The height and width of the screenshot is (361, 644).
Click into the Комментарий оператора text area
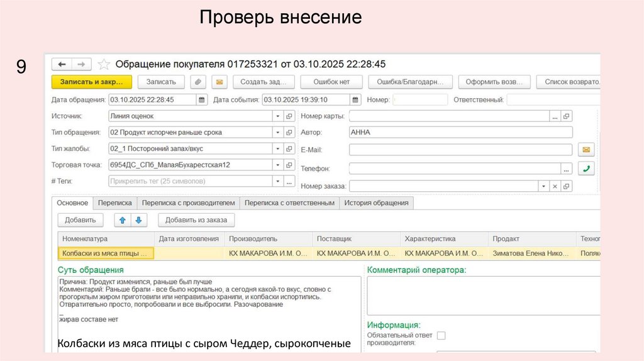pyautogui.click(x=484, y=296)
